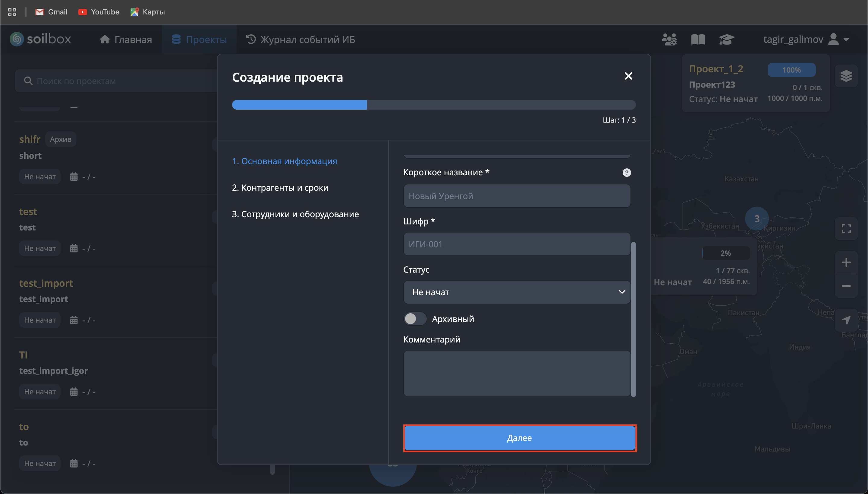The image size is (868, 494).
Task: Click the step progress bar
Action: click(x=433, y=105)
